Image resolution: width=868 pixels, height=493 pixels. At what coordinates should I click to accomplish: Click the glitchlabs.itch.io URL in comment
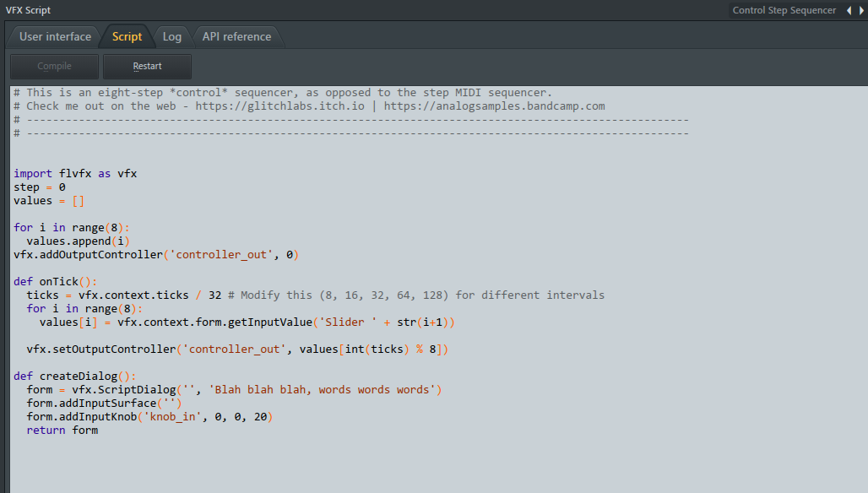279,106
